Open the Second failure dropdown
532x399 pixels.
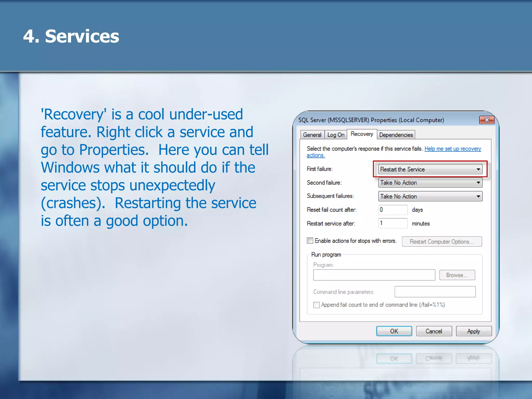[430, 183]
